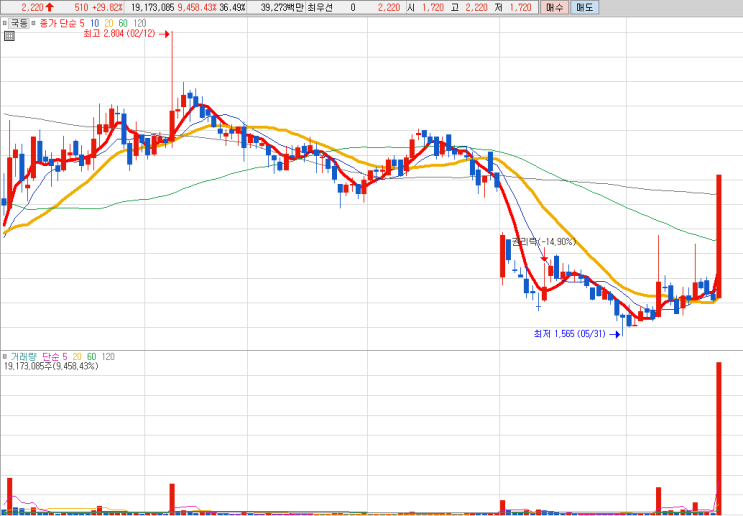The height and width of the screenshot is (516, 743).
Task: Open the grid table icon below 국동
Action: click(9, 36)
